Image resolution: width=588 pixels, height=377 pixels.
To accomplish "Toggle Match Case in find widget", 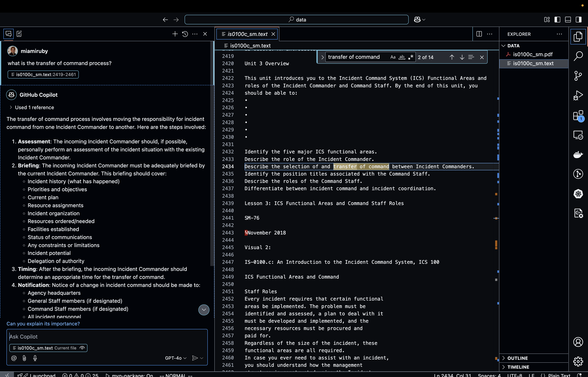I will coord(393,57).
